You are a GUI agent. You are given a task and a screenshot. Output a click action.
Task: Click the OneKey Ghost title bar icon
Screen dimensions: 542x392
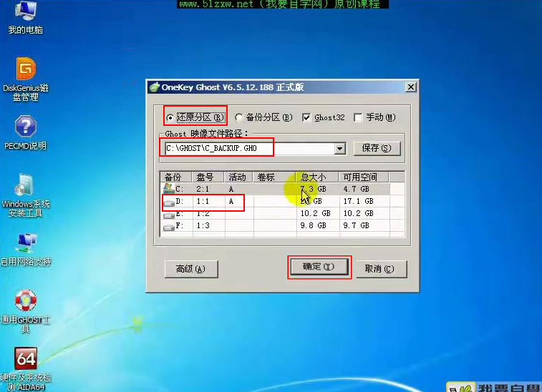click(x=154, y=87)
